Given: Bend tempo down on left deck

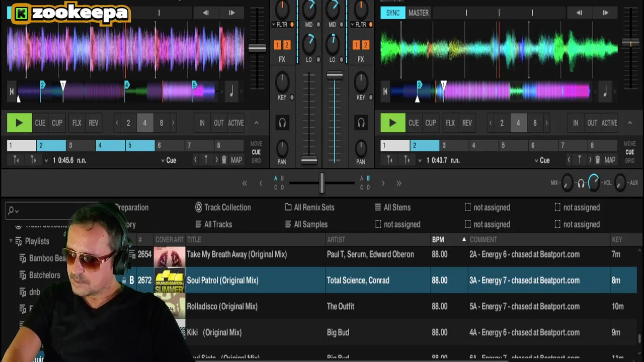Looking at the screenshot, I should (206, 13).
